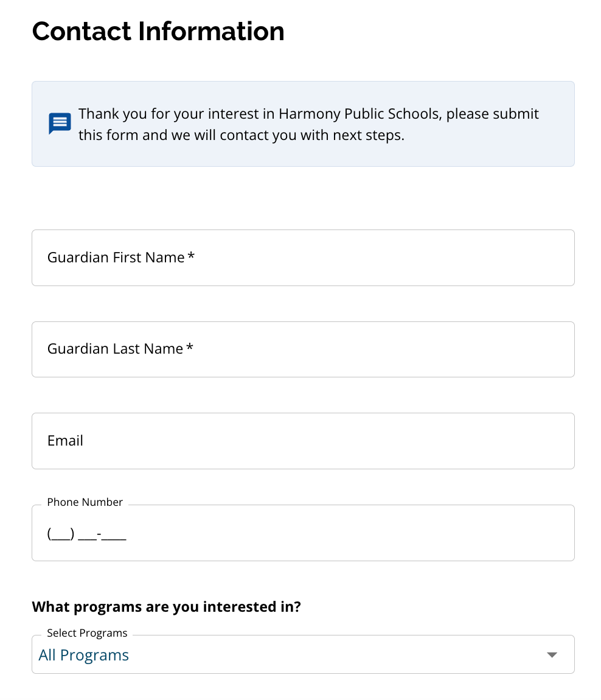
Task: Click the small "Phone Number" floating label
Action: click(85, 502)
